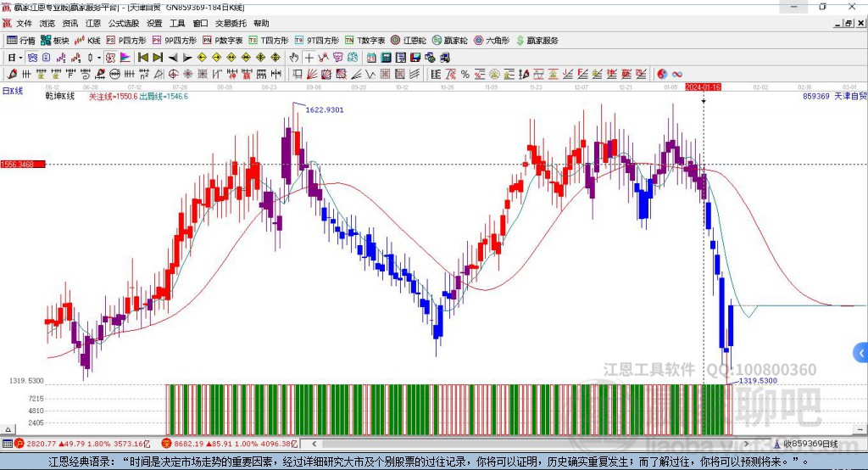Open the 六角形 hexagon tool

(492, 41)
